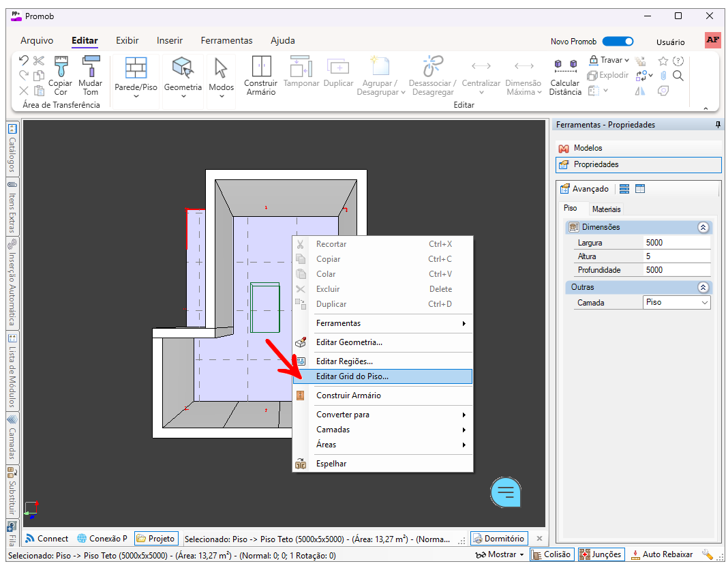Click the Projeto button in bottom bar
The image size is (728, 566).
(x=156, y=539)
